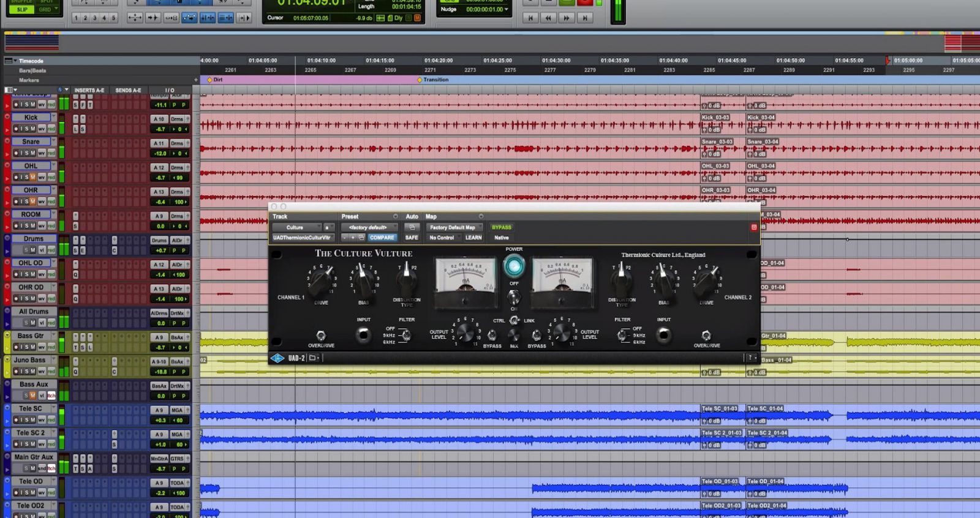Toggle mute on the OHL track
The height and width of the screenshot is (518, 980).
(x=32, y=178)
